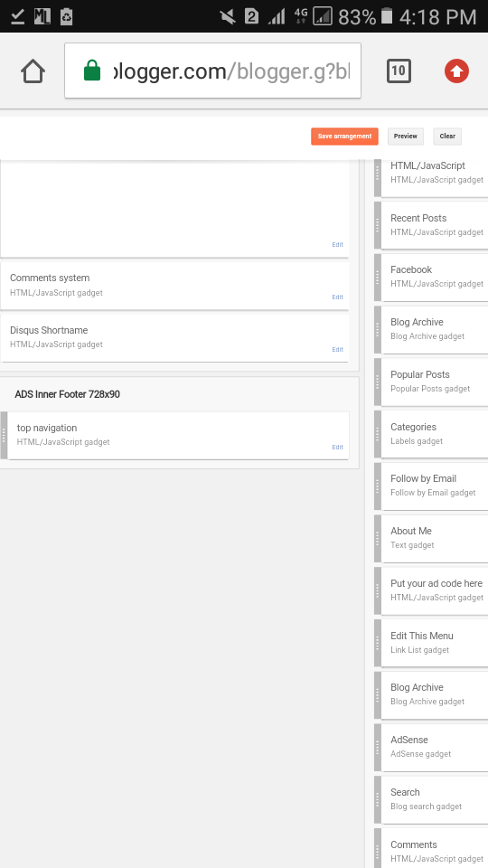Tap drag handle on Facebook gadget
Image resolution: width=488 pixels, height=868 pixels.
tap(378, 277)
